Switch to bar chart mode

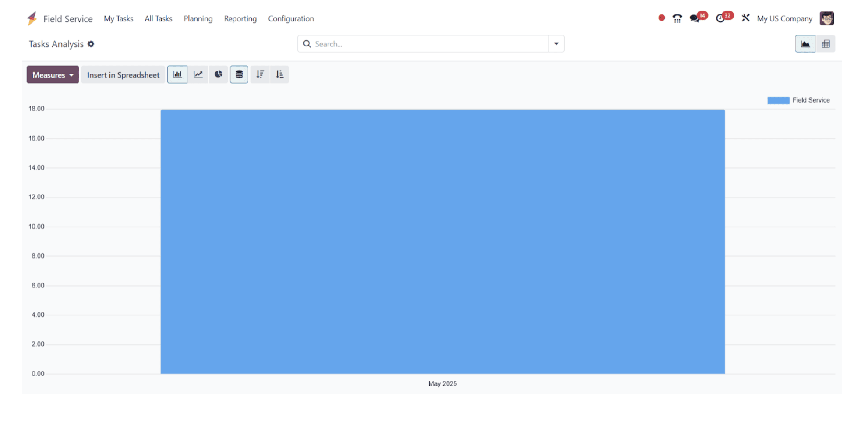pyautogui.click(x=177, y=74)
